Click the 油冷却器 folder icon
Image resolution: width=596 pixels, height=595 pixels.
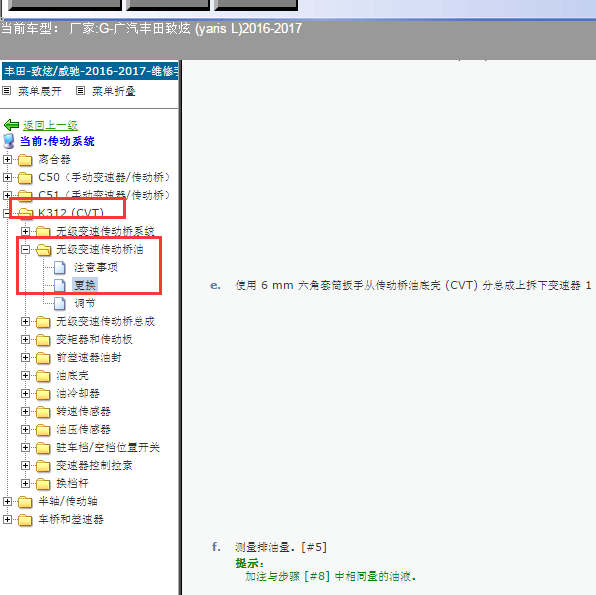pos(43,393)
